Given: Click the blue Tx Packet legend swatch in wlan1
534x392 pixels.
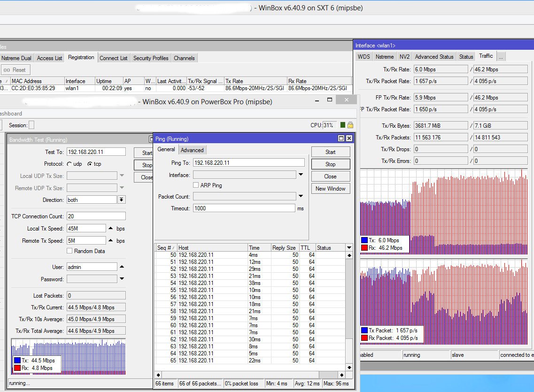Looking at the screenshot, I should [x=364, y=331].
